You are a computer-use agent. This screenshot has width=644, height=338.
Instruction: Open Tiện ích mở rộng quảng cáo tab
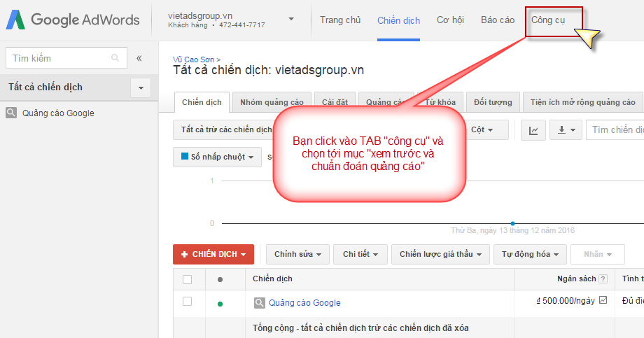pyautogui.click(x=583, y=102)
